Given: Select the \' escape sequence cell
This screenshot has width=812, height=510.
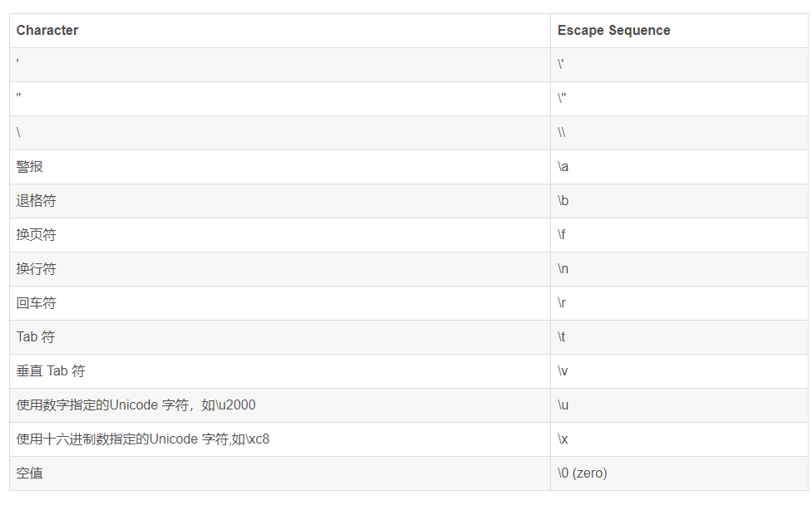Looking at the screenshot, I should [679, 65].
